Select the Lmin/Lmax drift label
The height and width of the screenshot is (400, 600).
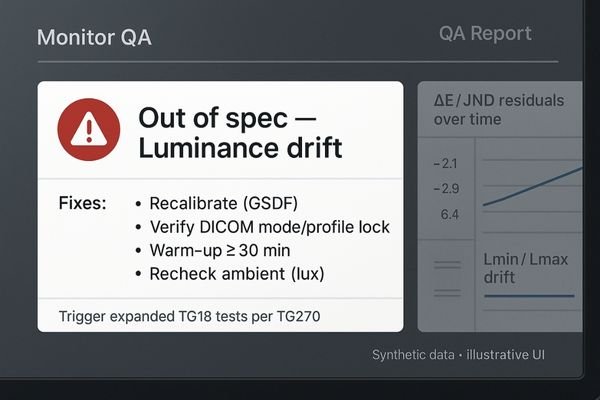[x=526, y=267]
